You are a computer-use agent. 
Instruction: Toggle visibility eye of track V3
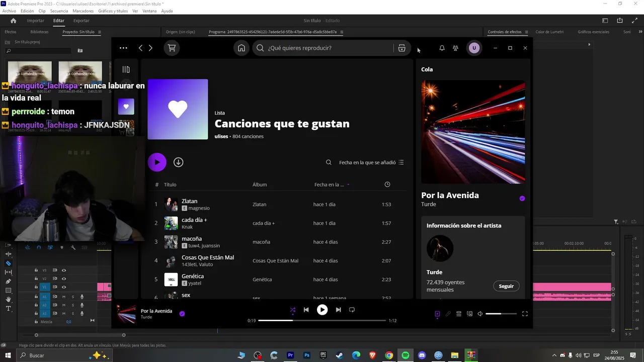[64, 270]
